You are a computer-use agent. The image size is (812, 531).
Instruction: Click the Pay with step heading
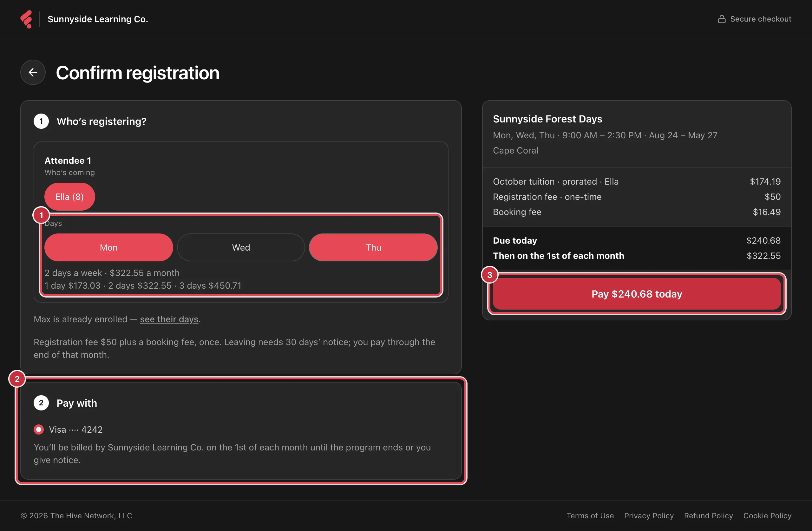77,403
